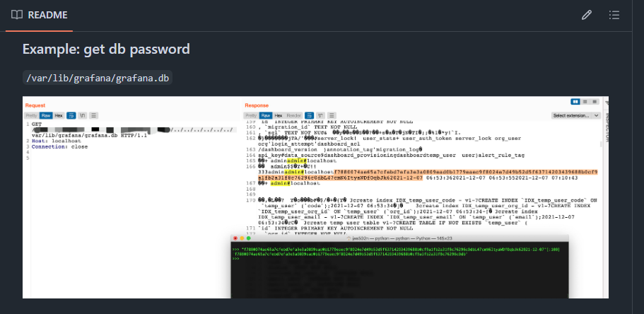The height and width of the screenshot is (314, 644).
Task: Open Response pane hamburger options menu
Action: (332, 116)
